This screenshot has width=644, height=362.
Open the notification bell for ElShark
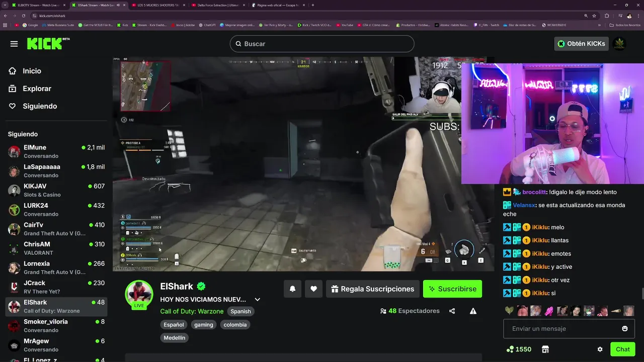(x=292, y=289)
